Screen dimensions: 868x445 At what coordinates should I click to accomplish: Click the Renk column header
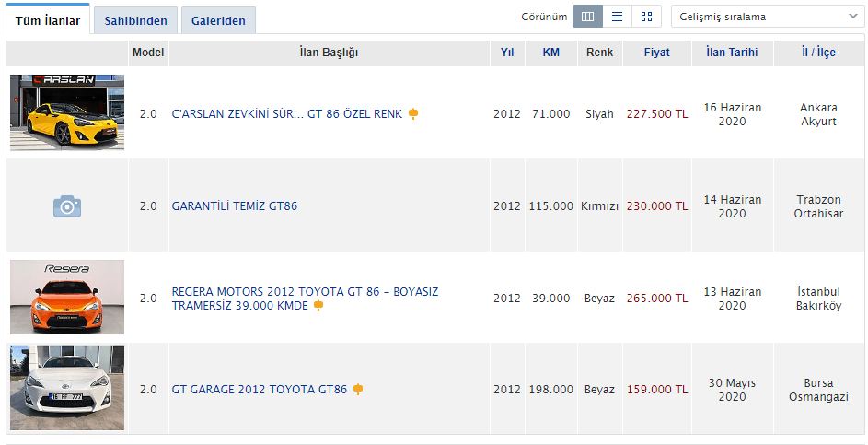coord(600,53)
